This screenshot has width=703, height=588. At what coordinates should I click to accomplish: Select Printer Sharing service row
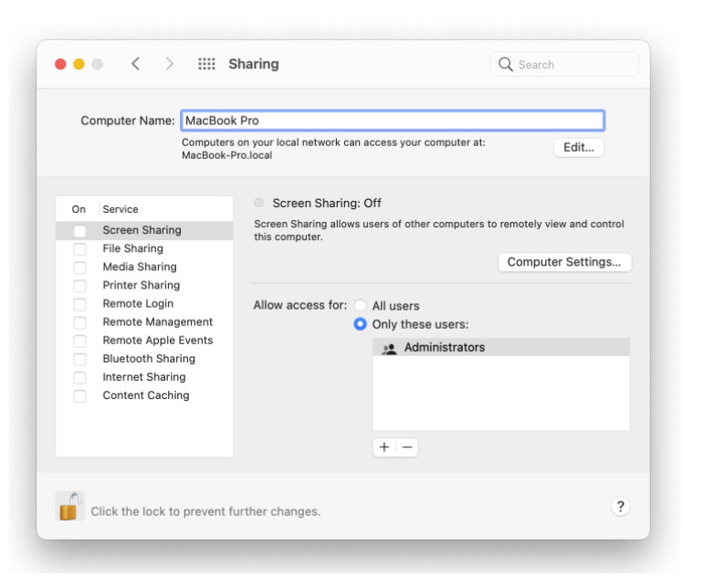144,285
